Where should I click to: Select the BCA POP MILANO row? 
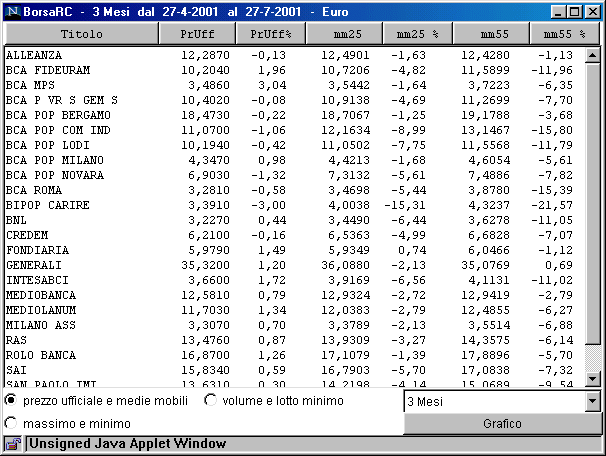tap(294, 160)
